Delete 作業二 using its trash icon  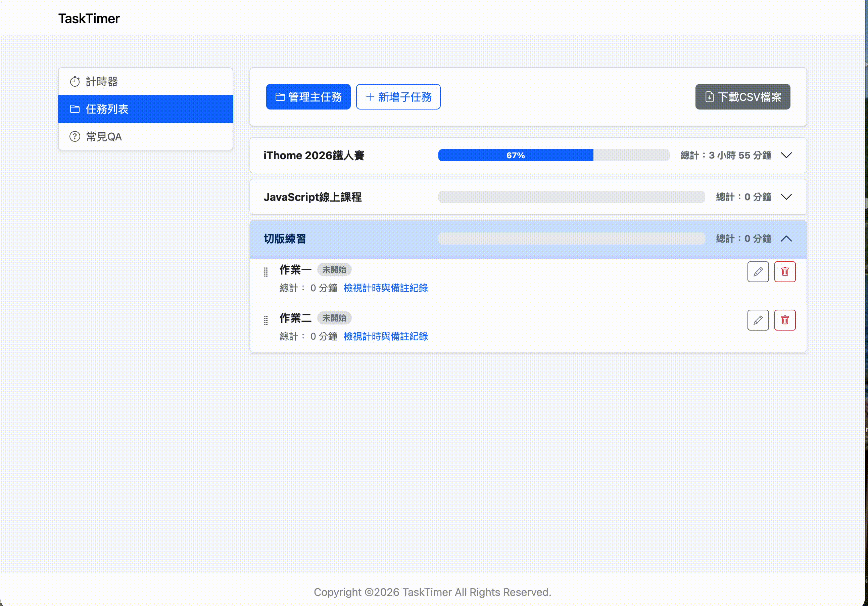coord(785,320)
